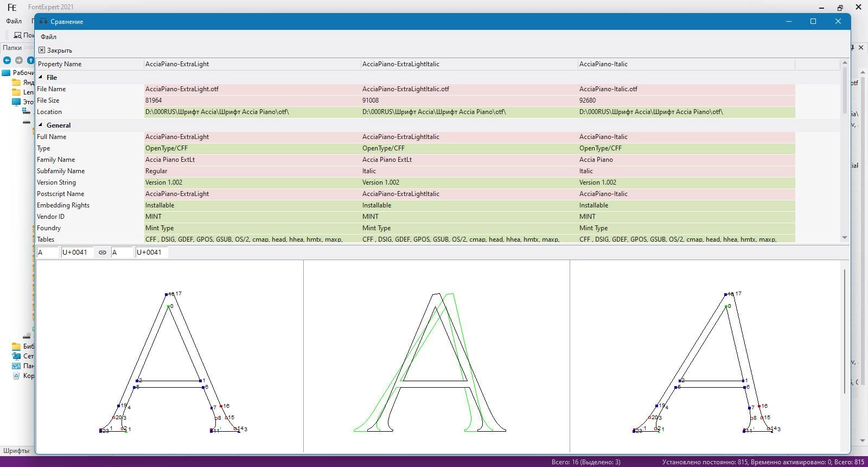
Task: Select the Сет network icon
Action: click(x=16, y=356)
